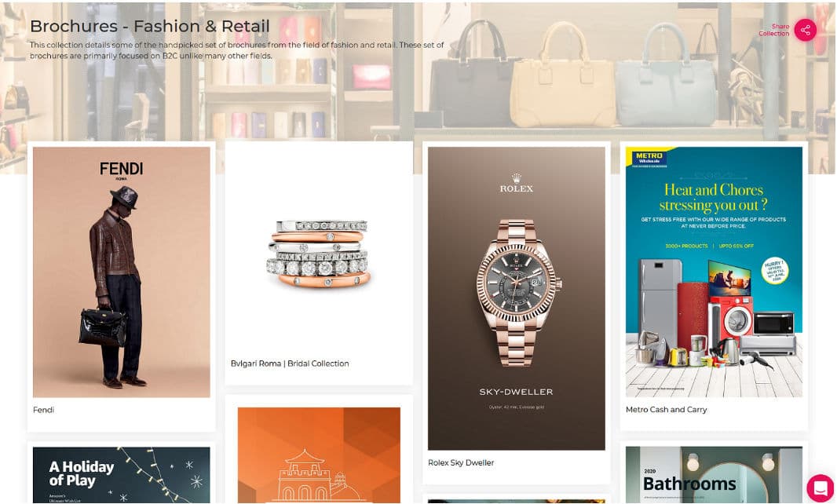Click the Metro Cash and Carry caption
Image resolution: width=837 pixels, height=504 pixels.
point(666,410)
